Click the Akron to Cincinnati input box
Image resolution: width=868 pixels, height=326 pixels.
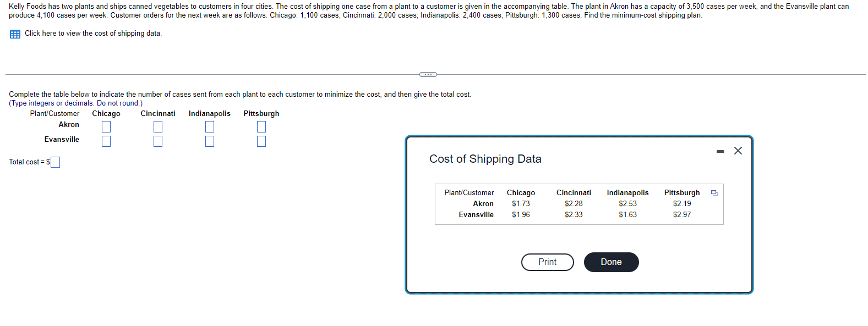click(158, 126)
